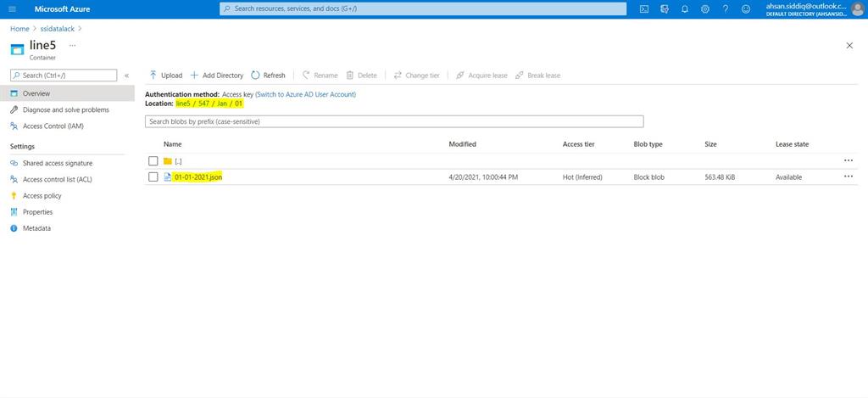
Task: Click Add Directory in the toolbar
Action: (x=216, y=76)
